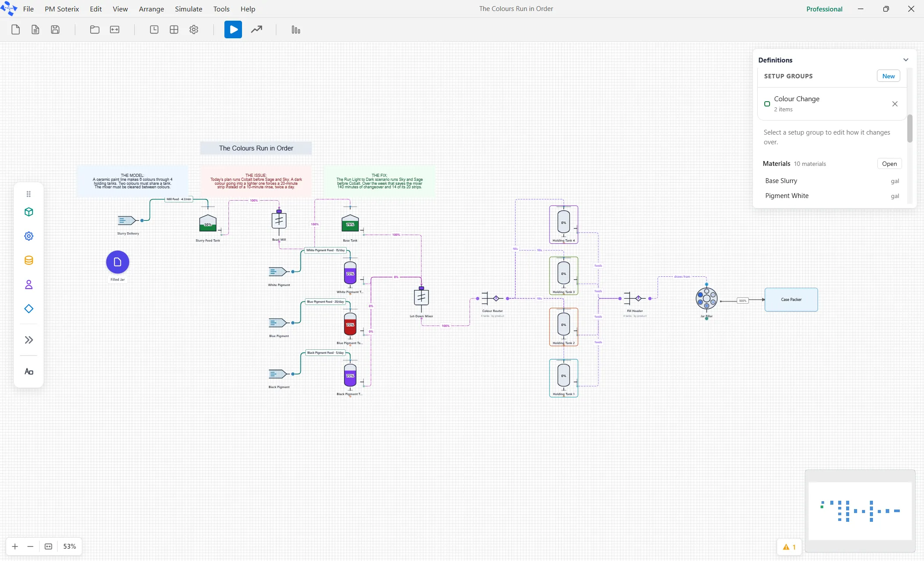Viewport: 924px width, 561px height.
Task: Click the bar chart results icon
Action: pos(296,29)
